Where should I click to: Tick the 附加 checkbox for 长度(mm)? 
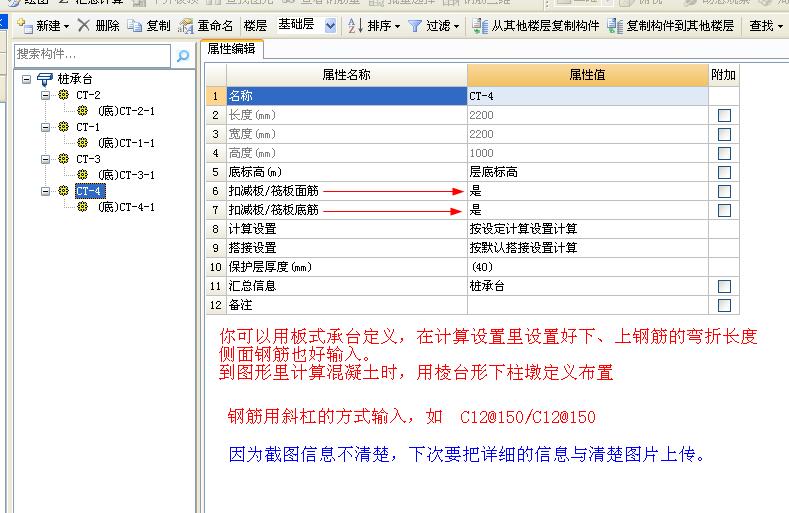724,115
